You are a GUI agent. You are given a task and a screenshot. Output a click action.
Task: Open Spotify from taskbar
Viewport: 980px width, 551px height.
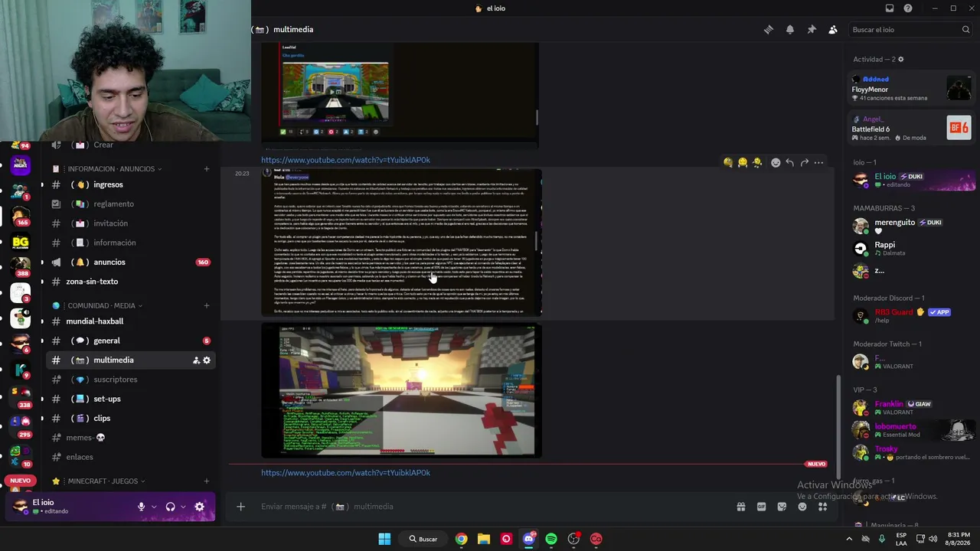pyautogui.click(x=551, y=539)
